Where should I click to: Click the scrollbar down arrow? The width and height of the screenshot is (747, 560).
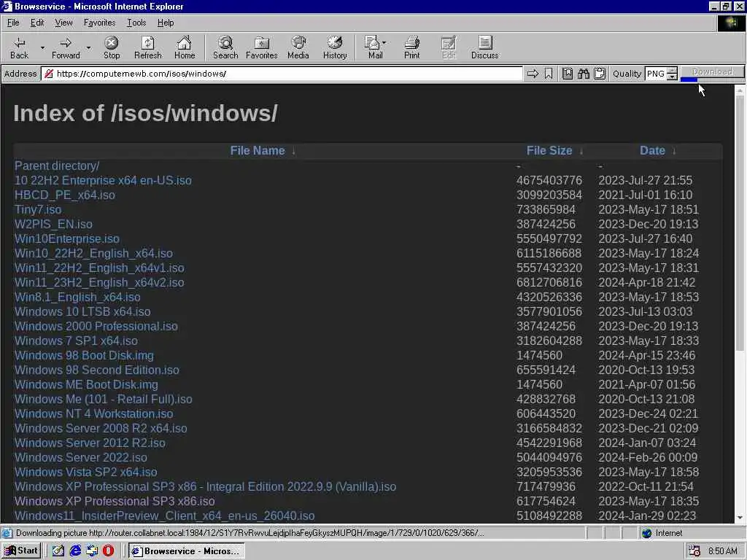point(740,518)
